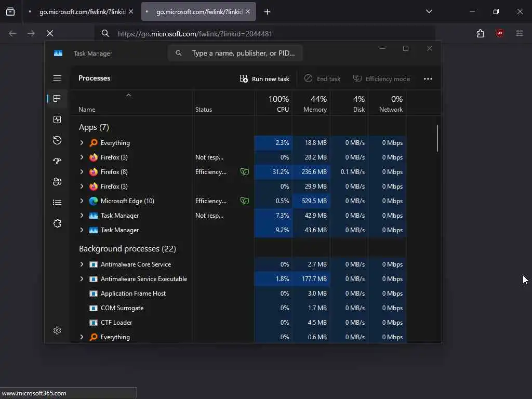Click the CTF Loader process icon
Image resolution: width=532 pixels, height=399 pixels.
(x=94, y=323)
